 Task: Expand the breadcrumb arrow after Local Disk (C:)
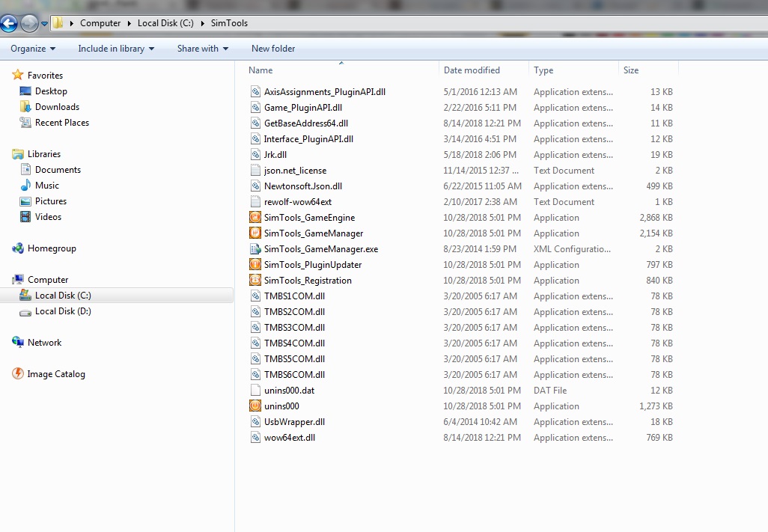(202, 23)
